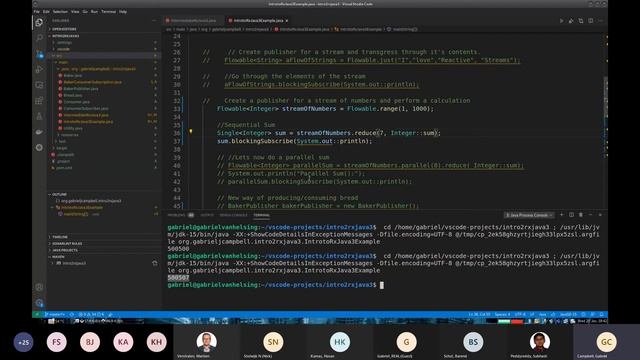Open the Run and Debug view
The height and width of the screenshot is (360, 640).
point(39,69)
